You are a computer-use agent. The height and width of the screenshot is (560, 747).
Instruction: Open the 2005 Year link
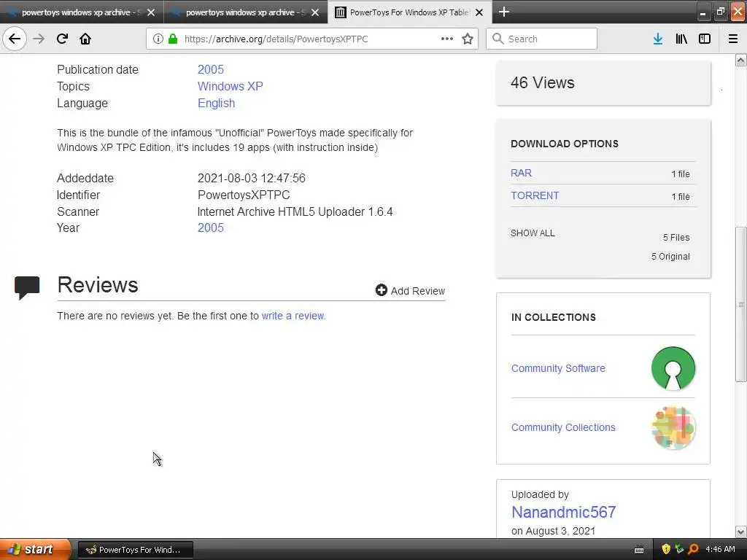[211, 227]
